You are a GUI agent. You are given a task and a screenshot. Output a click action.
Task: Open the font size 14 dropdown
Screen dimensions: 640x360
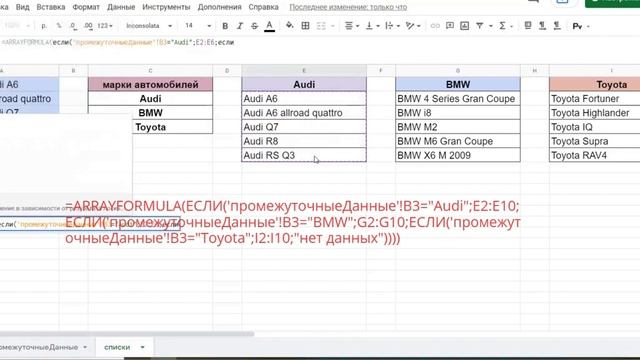pos(198,26)
